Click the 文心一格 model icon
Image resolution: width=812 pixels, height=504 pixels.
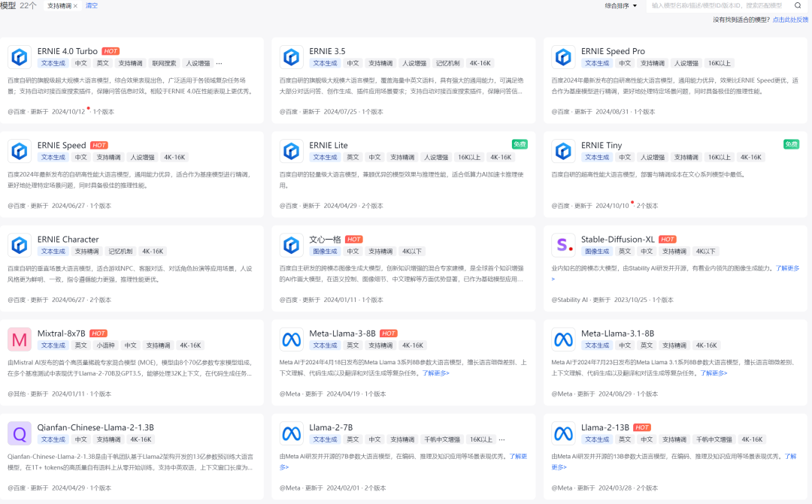[x=292, y=245]
